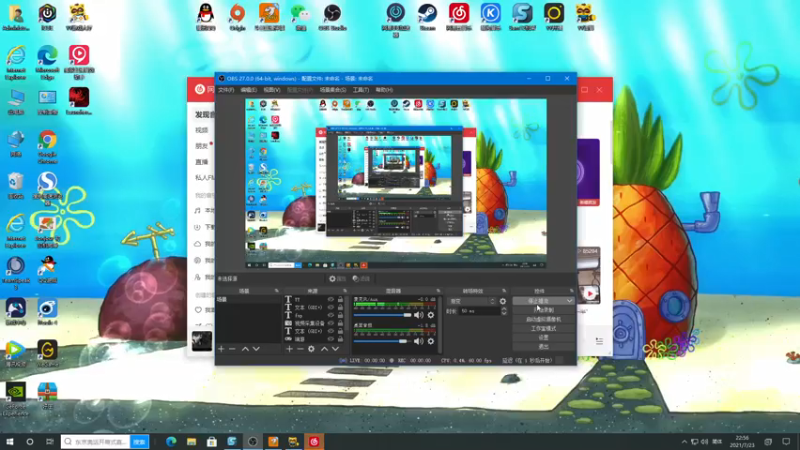Image resolution: width=800 pixels, height=450 pixels.
Task: Open the 场景集合(S) menu in OBS
Action: point(333,90)
